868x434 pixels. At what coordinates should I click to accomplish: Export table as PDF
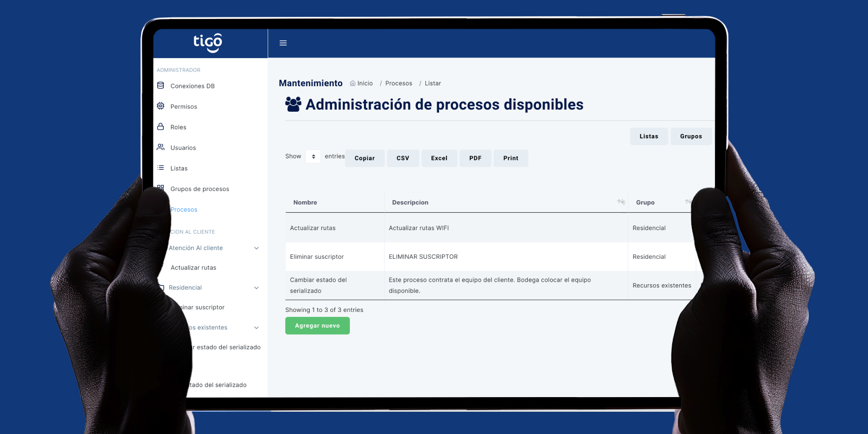tap(475, 158)
